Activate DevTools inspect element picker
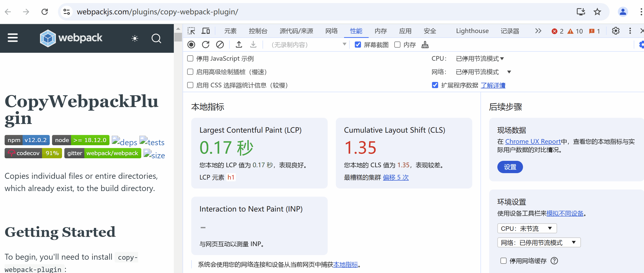Image resolution: width=644 pixels, height=273 pixels. pyautogui.click(x=191, y=31)
